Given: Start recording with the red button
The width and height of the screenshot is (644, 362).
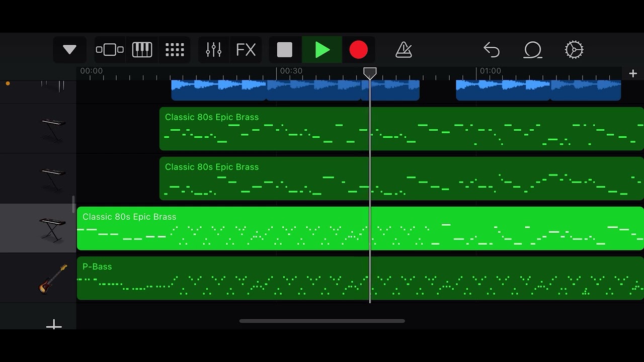Looking at the screenshot, I should pos(359,50).
